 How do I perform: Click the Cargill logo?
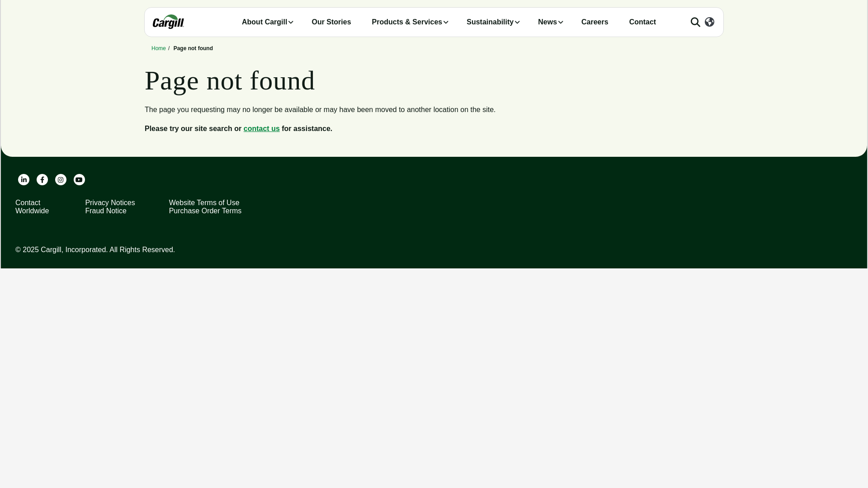point(168,22)
